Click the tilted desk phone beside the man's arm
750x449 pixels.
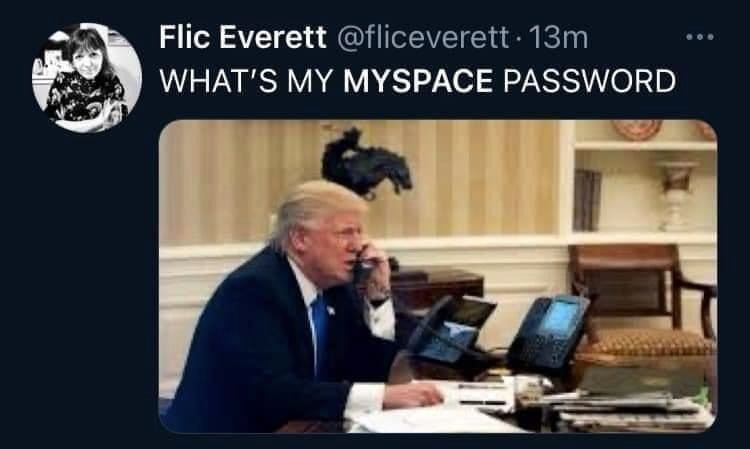tap(450, 330)
